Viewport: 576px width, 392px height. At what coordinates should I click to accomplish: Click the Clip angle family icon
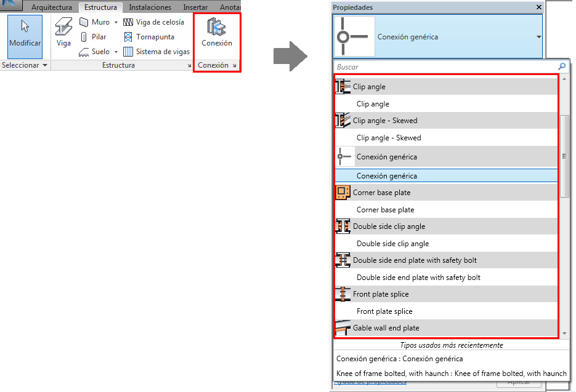coord(343,87)
